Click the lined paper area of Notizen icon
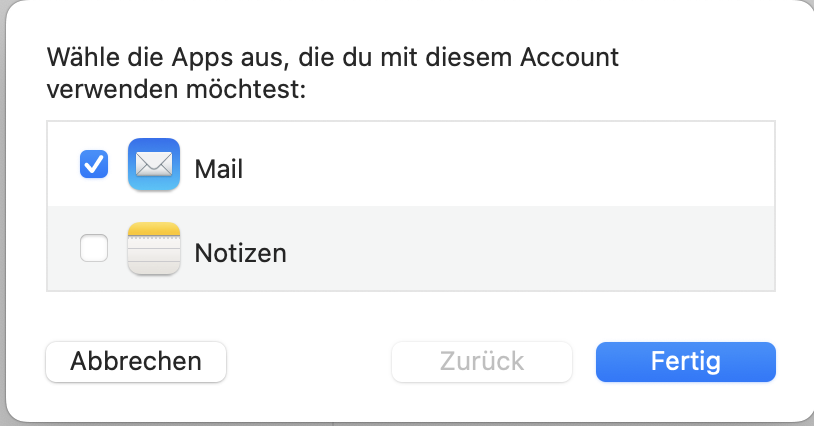This screenshot has height=426, width=814. coord(154,257)
